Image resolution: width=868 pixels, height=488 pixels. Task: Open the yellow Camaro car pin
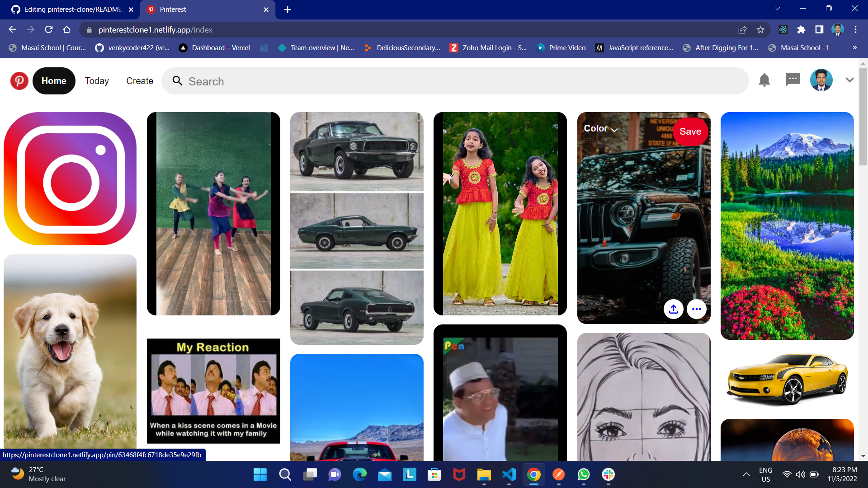click(x=787, y=380)
